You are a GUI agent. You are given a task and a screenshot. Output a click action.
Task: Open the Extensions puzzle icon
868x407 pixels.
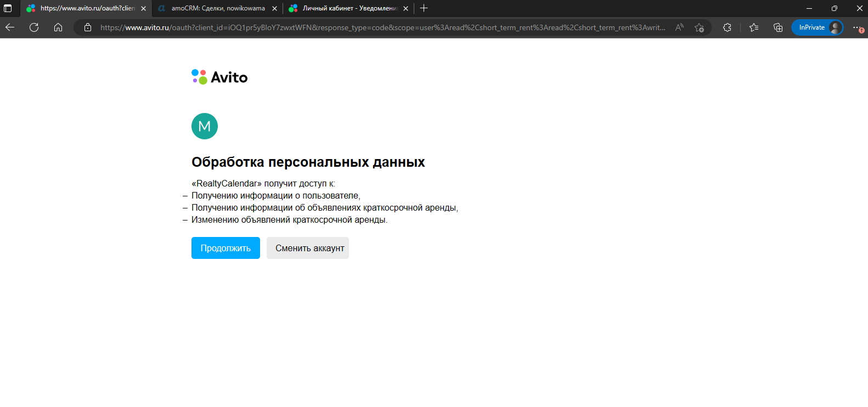coord(727,27)
